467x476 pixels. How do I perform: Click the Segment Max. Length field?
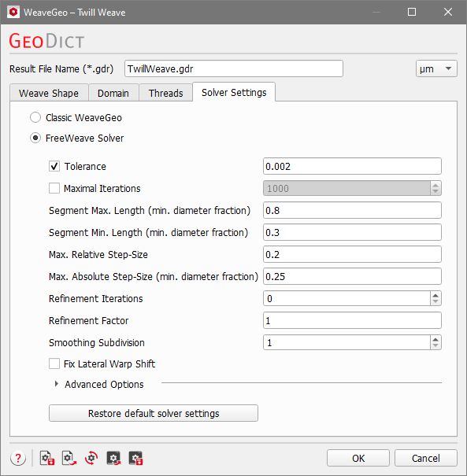(352, 210)
